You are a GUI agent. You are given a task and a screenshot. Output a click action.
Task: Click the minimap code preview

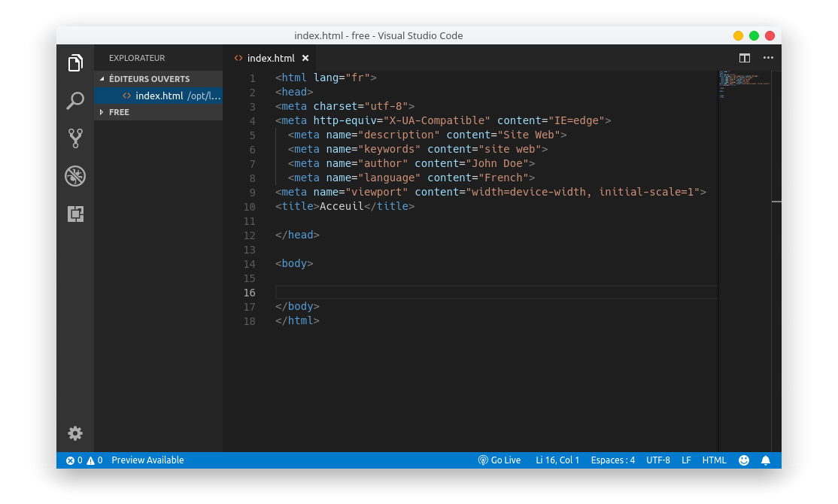pyautogui.click(x=744, y=83)
